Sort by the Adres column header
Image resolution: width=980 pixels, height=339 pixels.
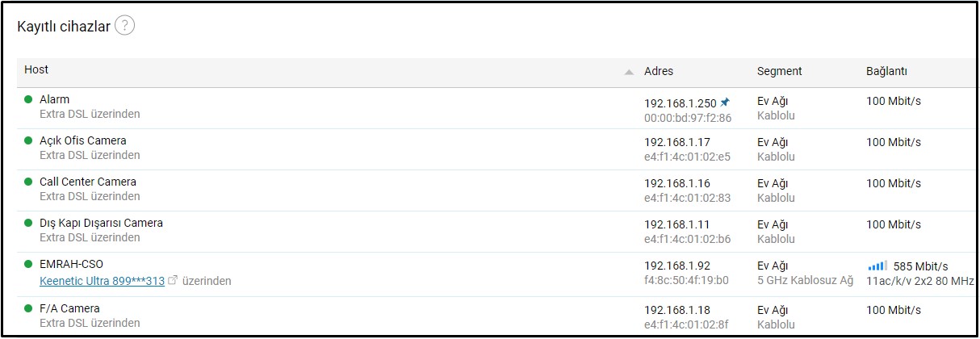coord(659,71)
